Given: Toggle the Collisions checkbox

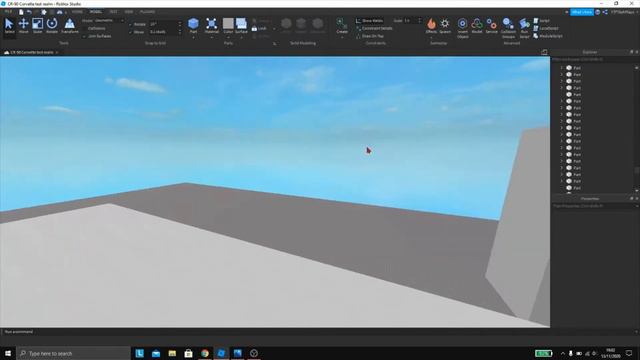Looking at the screenshot, I should [84, 29].
